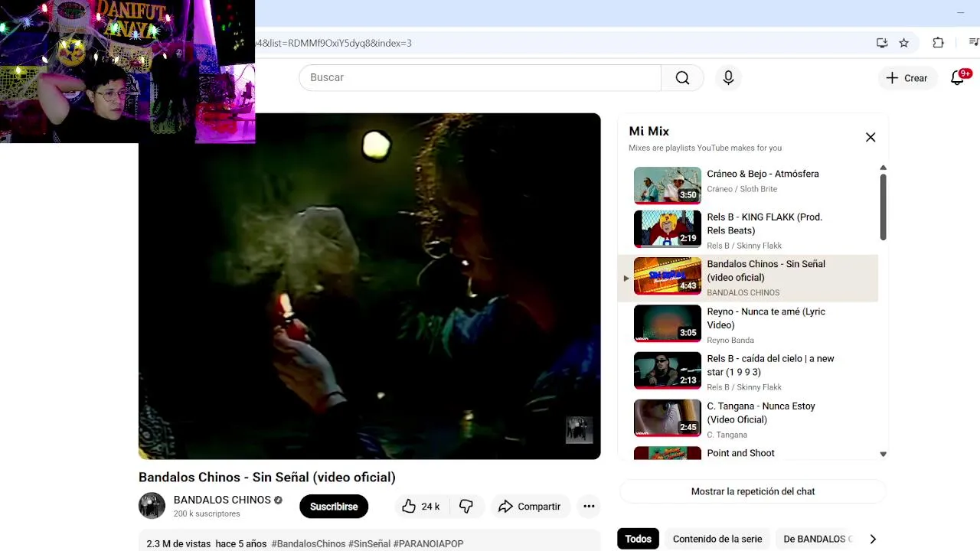Show chat replay with Mostrar la repetición
980x551 pixels.
(753, 491)
